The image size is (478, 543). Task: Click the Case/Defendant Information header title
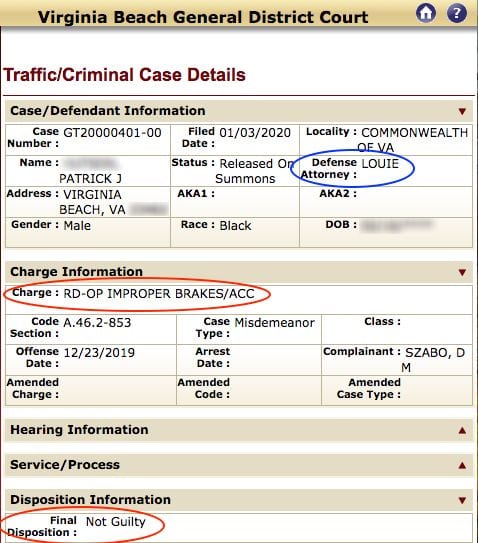tap(108, 111)
